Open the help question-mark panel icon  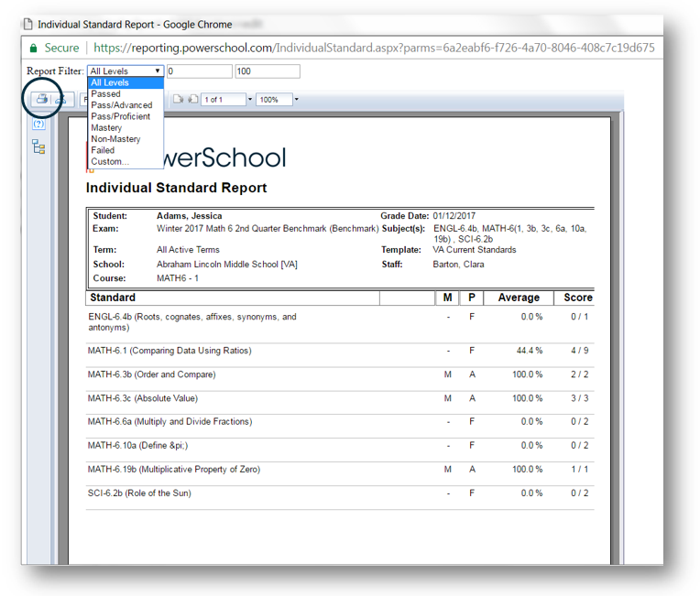point(38,124)
